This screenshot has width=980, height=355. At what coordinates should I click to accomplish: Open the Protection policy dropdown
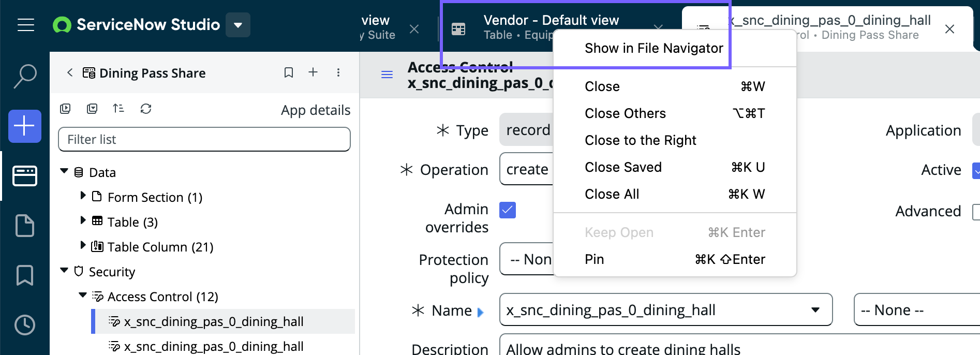[x=527, y=259]
